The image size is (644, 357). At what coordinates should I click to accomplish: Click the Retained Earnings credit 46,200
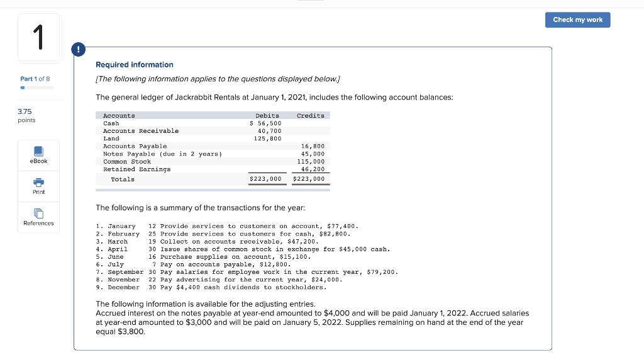click(313, 169)
